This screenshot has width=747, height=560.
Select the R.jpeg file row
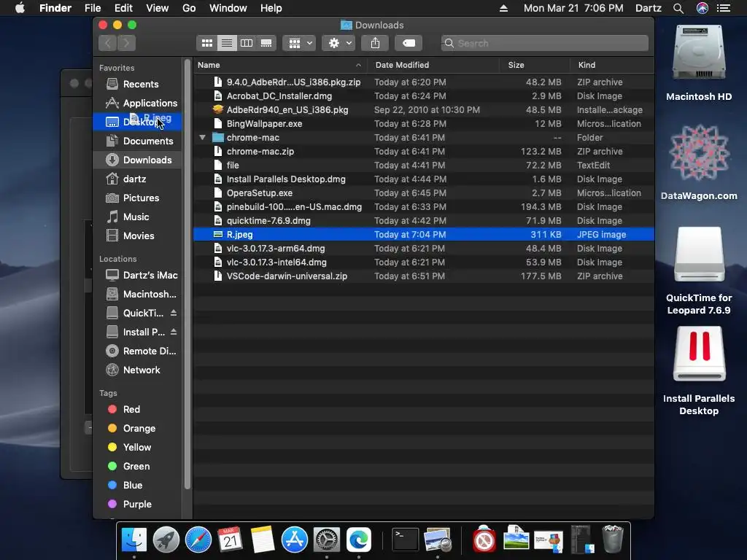click(424, 235)
